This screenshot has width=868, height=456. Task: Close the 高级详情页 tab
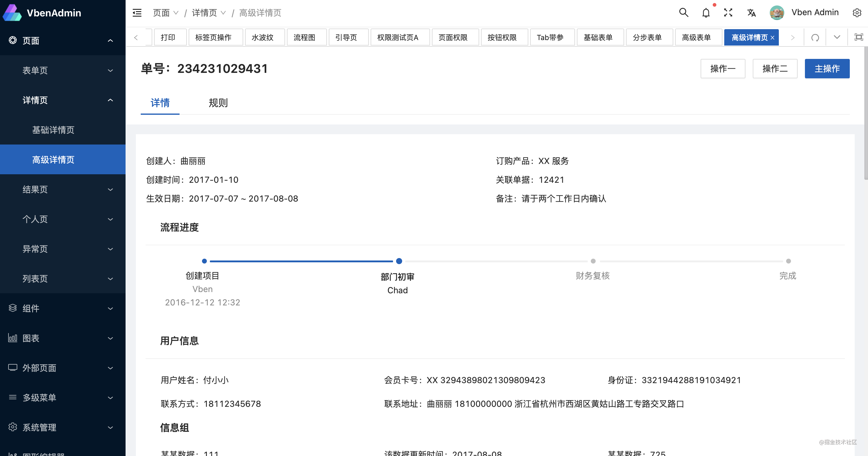[x=773, y=38]
